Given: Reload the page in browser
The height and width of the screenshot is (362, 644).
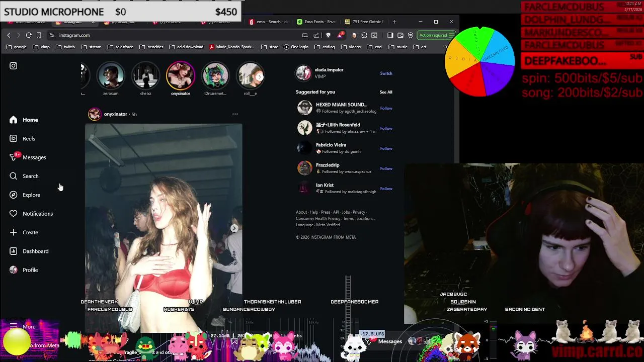Looking at the screenshot, I should [29, 35].
